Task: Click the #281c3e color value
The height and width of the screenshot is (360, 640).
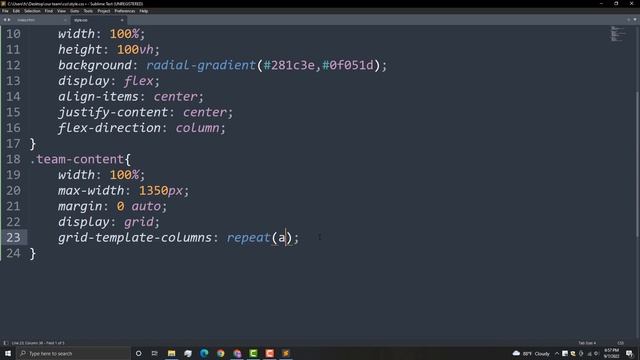Action: tap(289, 65)
